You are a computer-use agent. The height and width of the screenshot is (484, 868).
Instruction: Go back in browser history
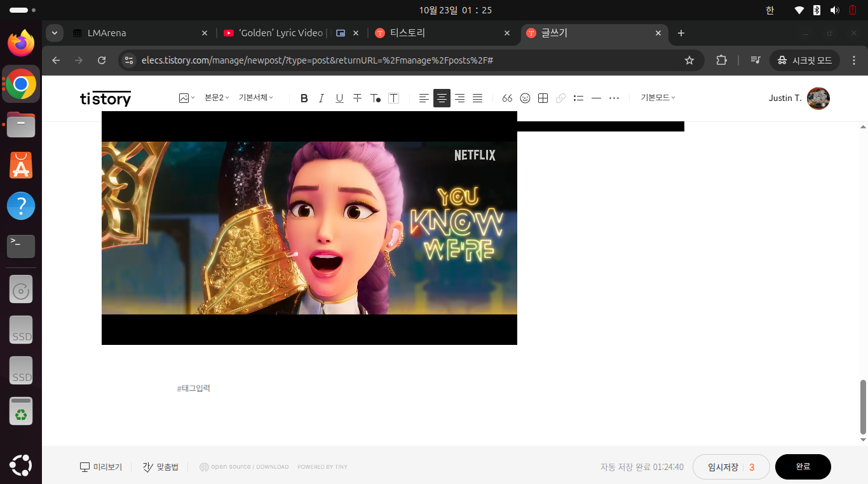(x=56, y=60)
